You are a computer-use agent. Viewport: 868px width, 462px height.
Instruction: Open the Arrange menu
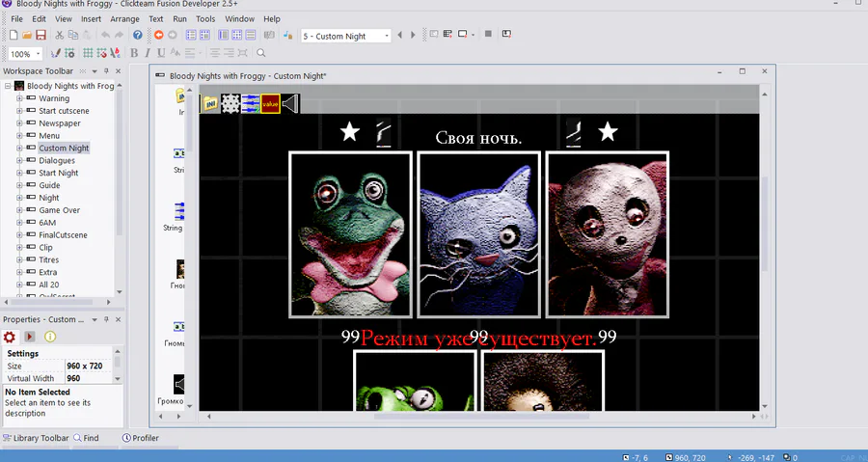124,19
